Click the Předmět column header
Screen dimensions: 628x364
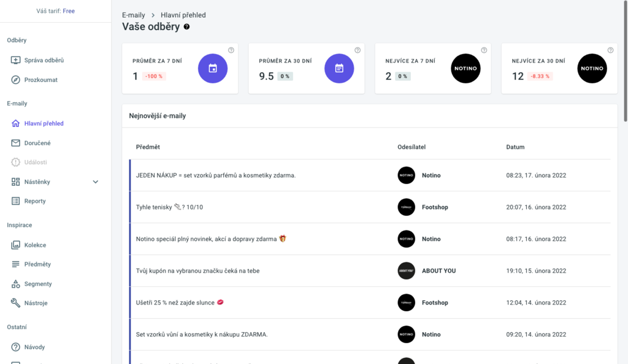pyautogui.click(x=148, y=147)
